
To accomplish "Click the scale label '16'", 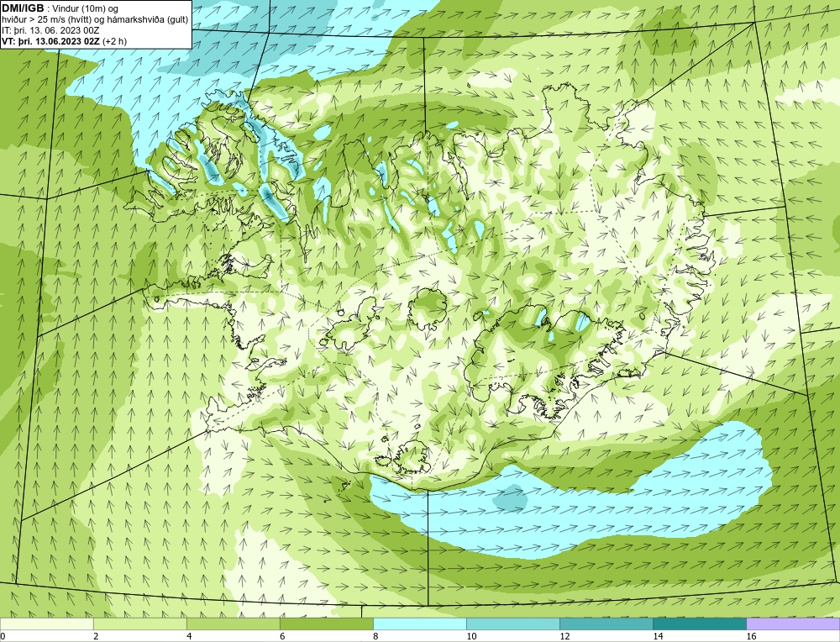I will [750, 636].
